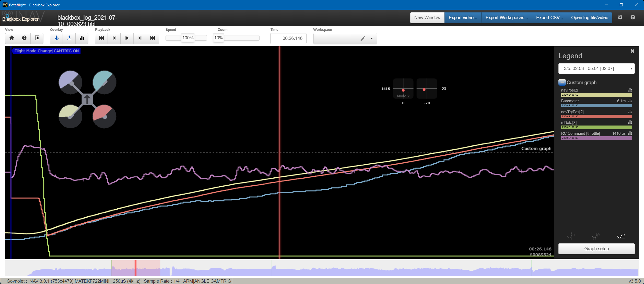Open the navPos[2] field settings icon
644x284 pixels.
click(630, 90)
